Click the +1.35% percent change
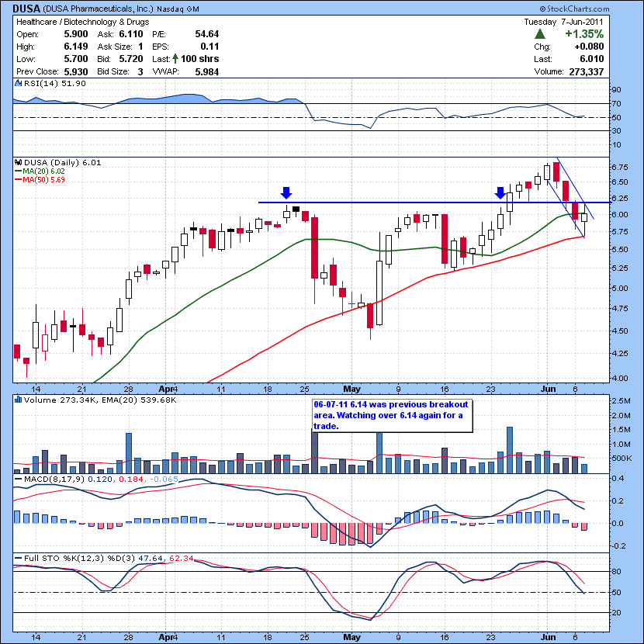This screenshot has width=644, height=644. point(584,33)
